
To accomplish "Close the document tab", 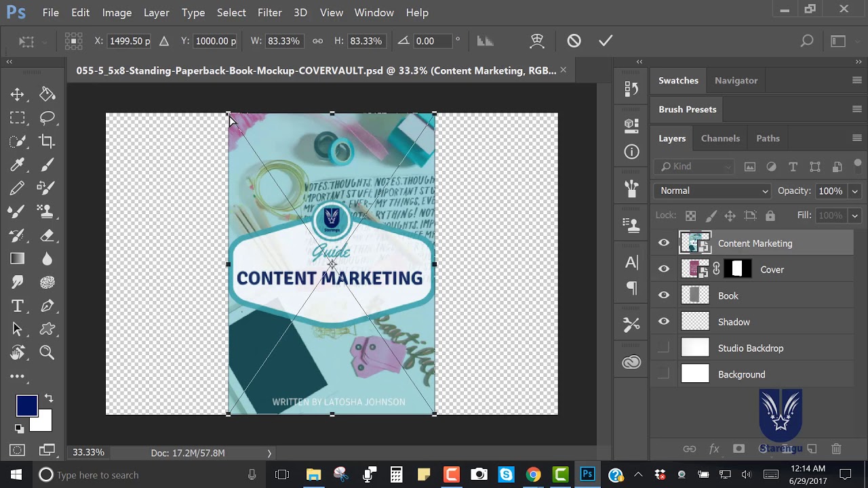I will pyautogui.click(x=563, y=70).
